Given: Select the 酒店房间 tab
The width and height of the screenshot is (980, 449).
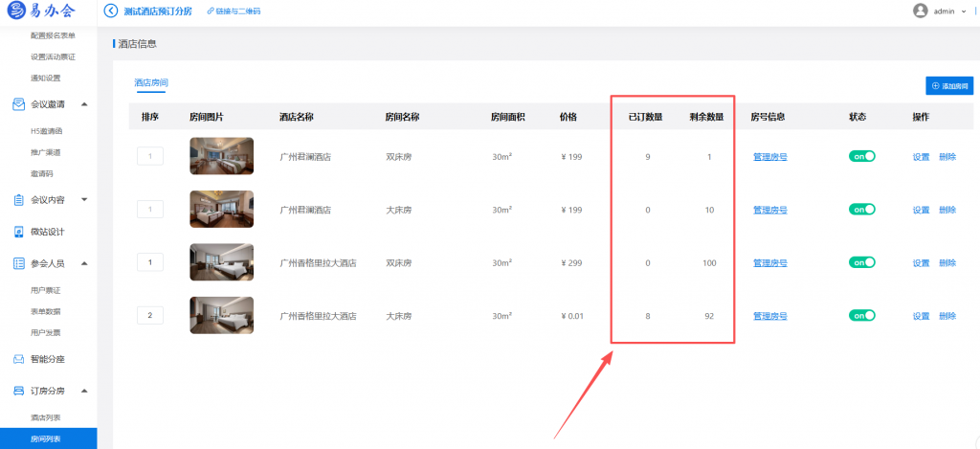Looking at the screenshot, I should 150,82.
